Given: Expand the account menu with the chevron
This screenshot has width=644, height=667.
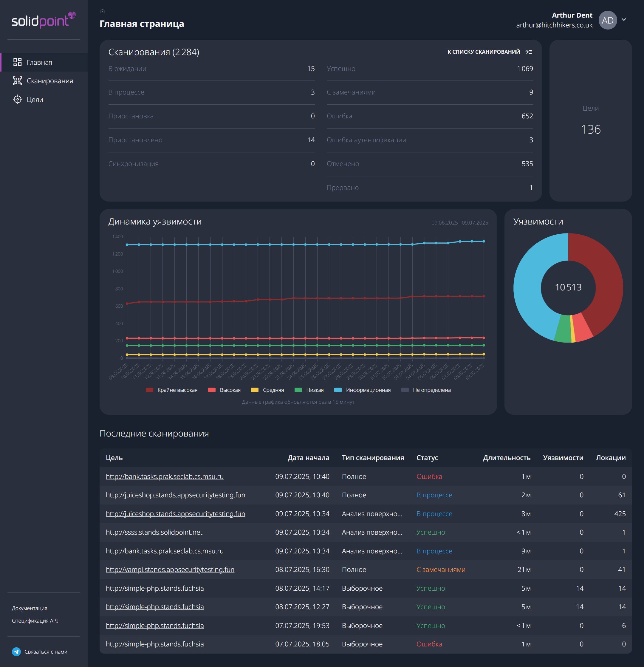Looking at the screenshot, I should [624, 20].
